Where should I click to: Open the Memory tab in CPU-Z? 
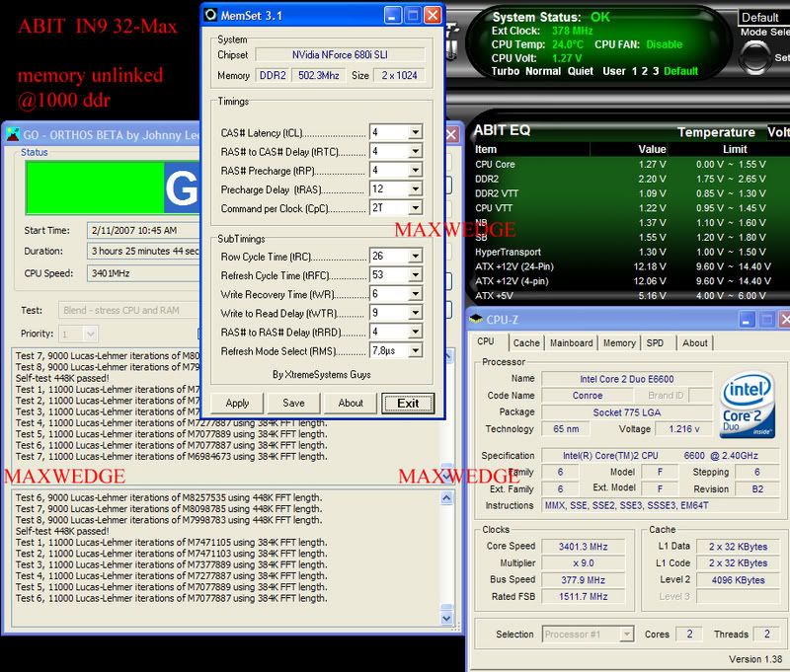coord(619,343)
